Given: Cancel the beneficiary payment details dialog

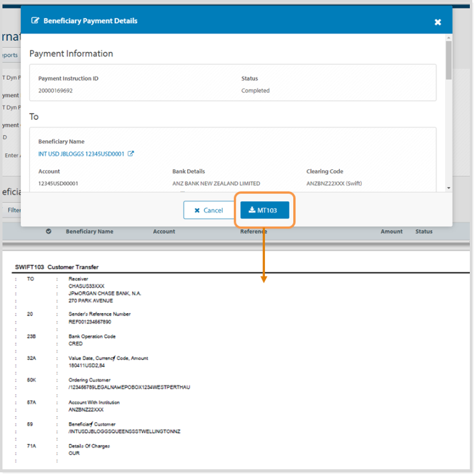Looking at the screenshot, I should pyautogui.click(x=208, y=211).
